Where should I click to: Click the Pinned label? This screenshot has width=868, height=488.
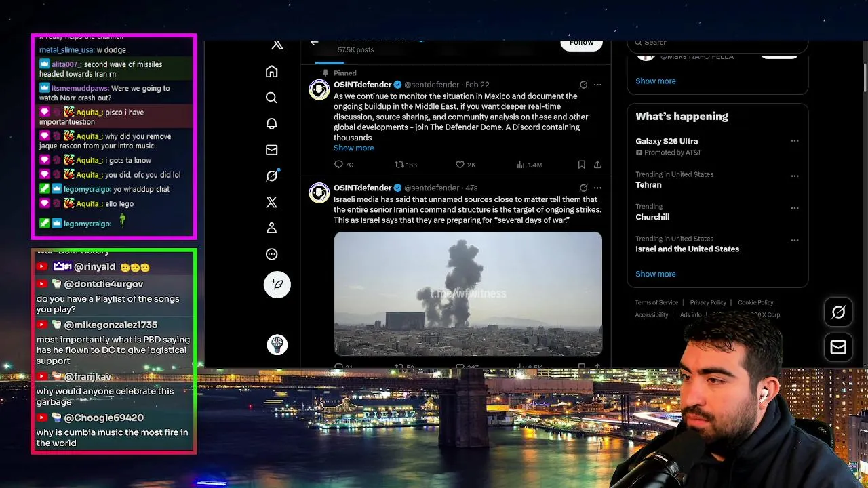tap(344, 73)
